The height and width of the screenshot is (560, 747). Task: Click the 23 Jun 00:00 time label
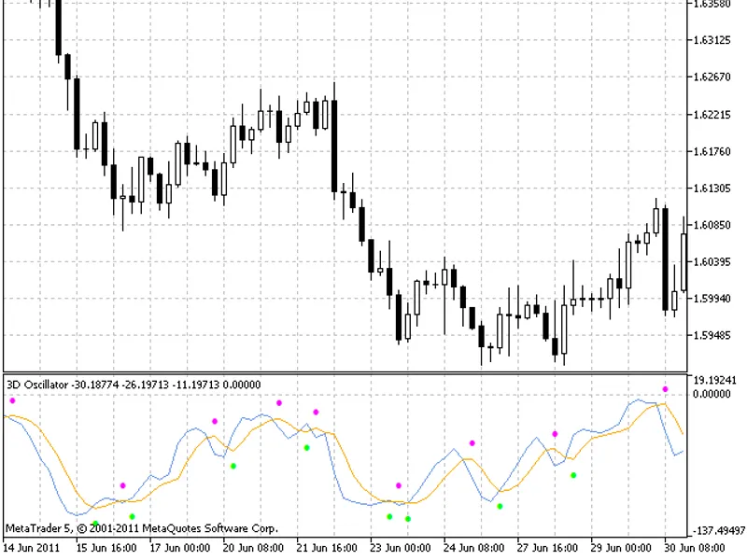(401, 548)
